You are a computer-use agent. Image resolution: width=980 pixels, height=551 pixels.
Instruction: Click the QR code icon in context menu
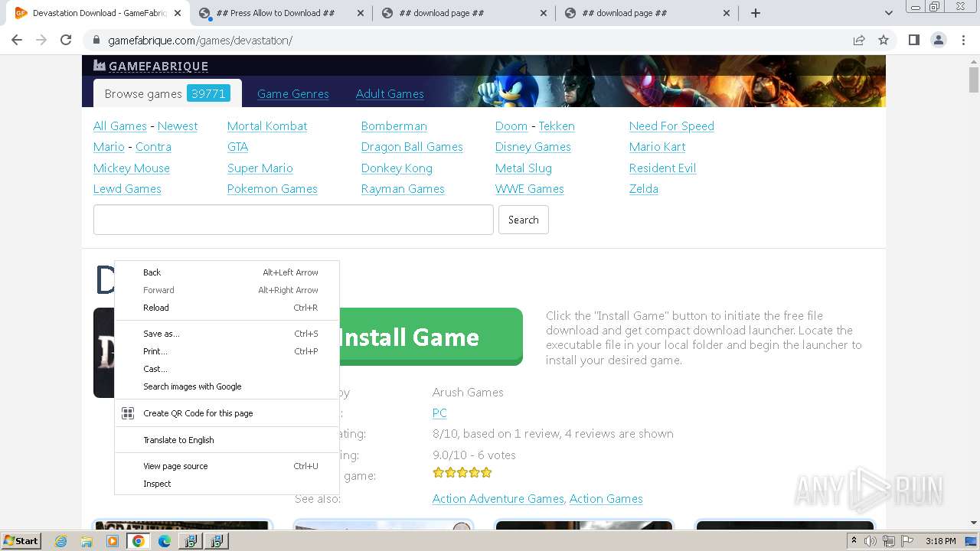128,413
